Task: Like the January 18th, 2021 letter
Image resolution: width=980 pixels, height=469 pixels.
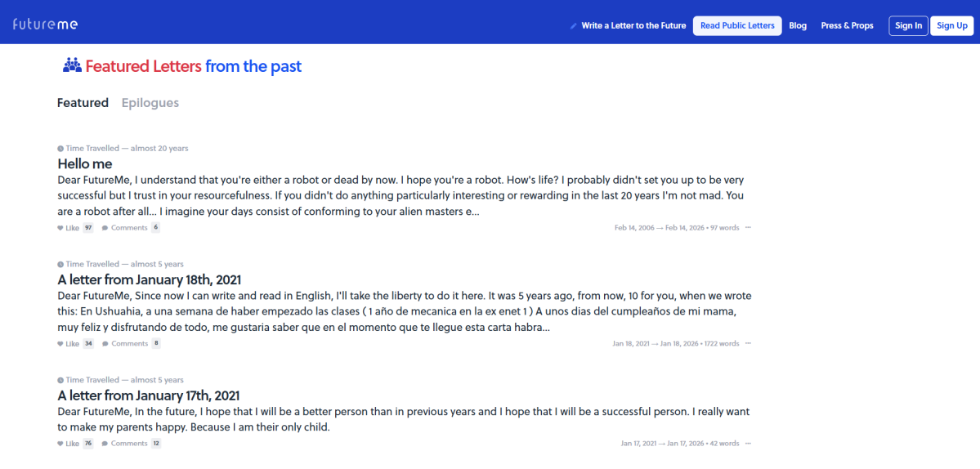Action: [x=69, y=344]
